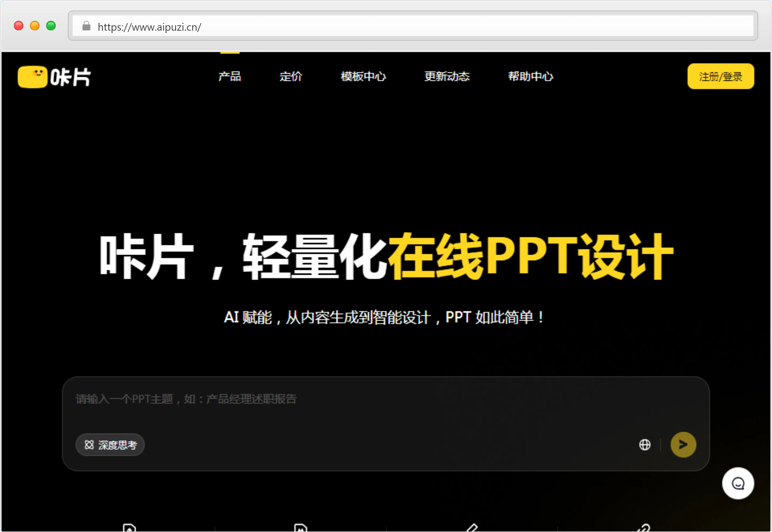This screenshot has width=772, height=532.
Task: Click the browser address bar URL
Action: (x=149, y=27)
